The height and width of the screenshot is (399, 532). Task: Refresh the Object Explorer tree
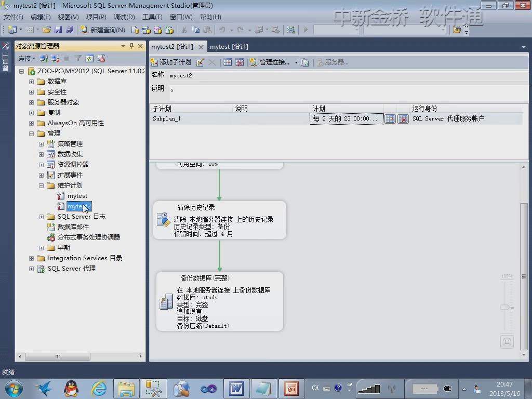click(x=89, y=59)
